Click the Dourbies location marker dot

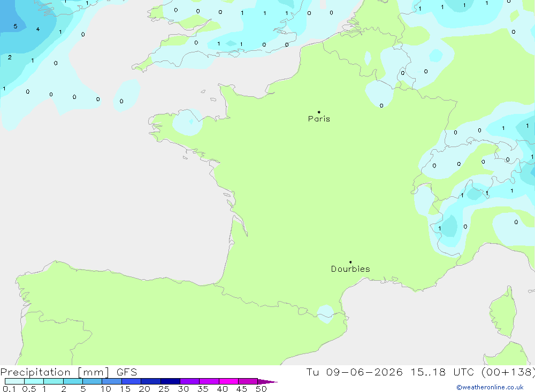(x=350, y=262)
